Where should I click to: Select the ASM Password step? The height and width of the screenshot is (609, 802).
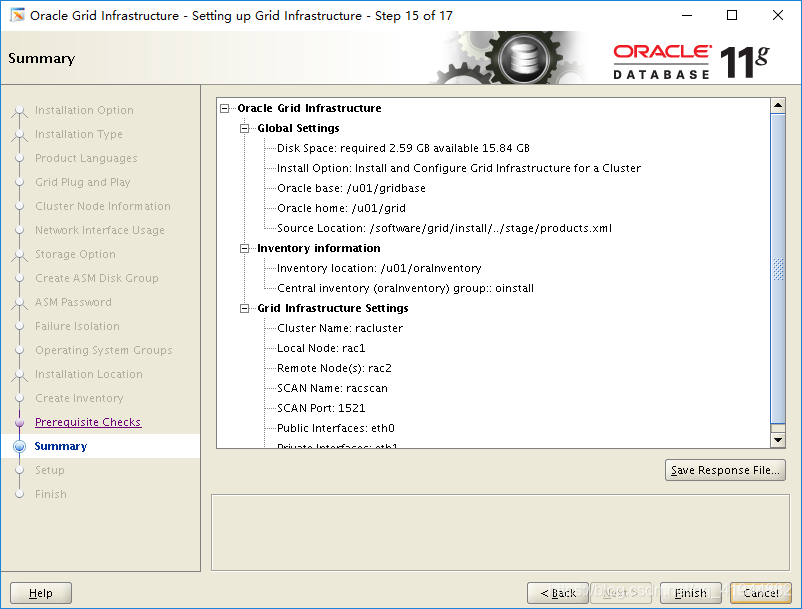pos(73,303)
